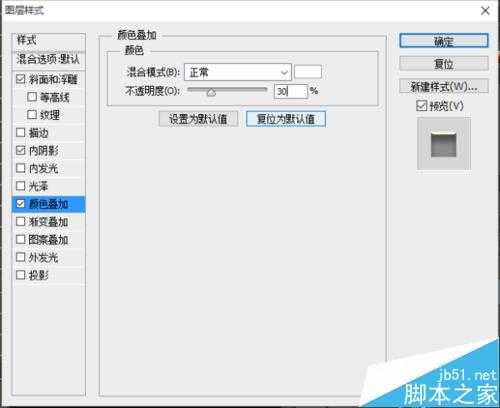
Task: Enable the 光泽 checkbox
Action: [x=21, y=186]
